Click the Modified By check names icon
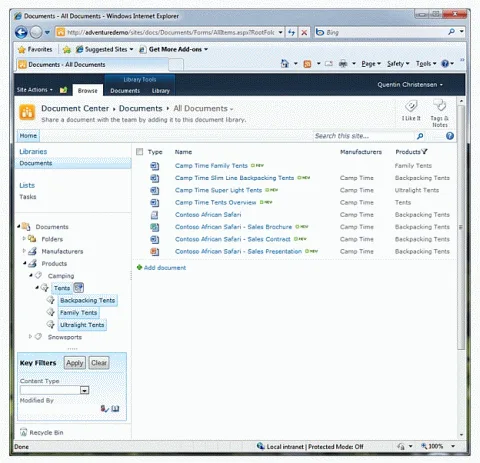Screen dimensions: 480x463 pos(105,408)
